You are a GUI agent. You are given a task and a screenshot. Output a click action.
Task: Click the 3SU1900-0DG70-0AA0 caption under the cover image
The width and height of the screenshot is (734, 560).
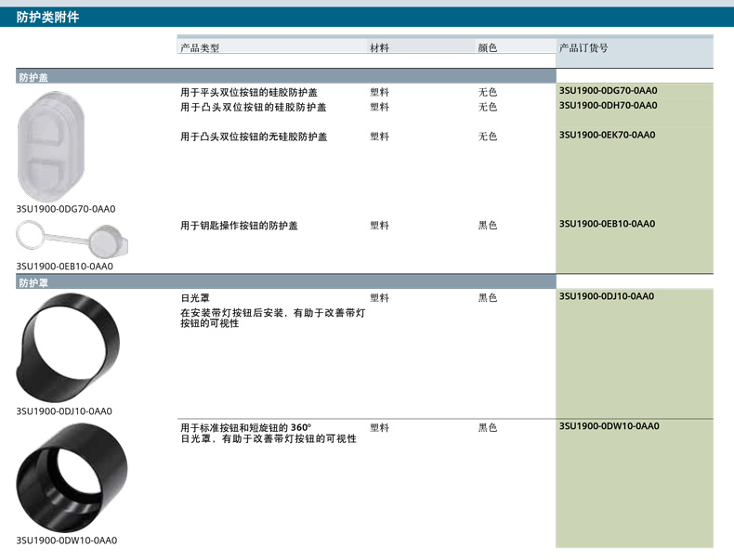(x=66, y=209)
